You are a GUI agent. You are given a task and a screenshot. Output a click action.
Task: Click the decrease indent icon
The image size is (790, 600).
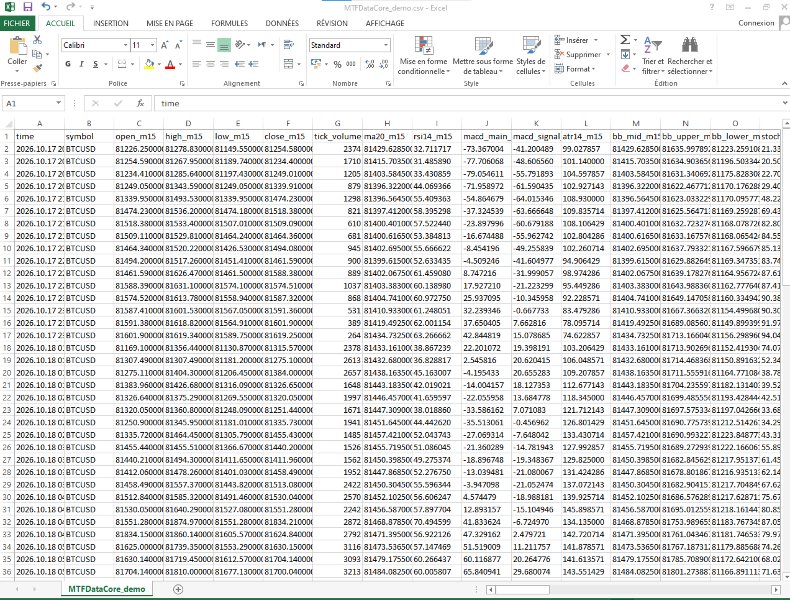point(240,64)
